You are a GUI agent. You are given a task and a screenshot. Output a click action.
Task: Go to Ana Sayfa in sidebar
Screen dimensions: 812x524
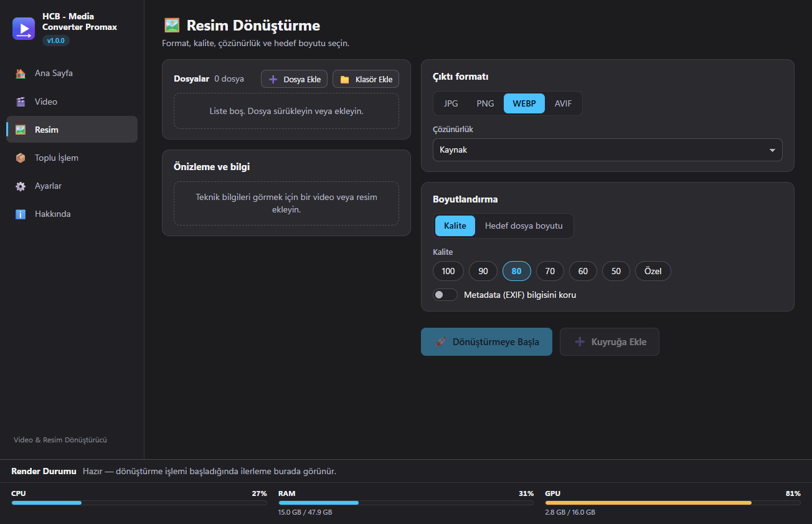pos(72,74)
